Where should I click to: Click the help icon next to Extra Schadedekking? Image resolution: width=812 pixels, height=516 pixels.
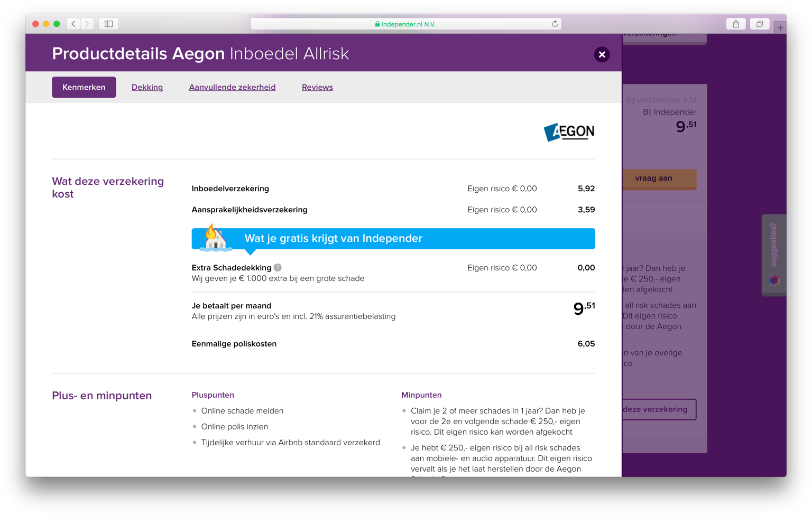[x=278, y=268]
